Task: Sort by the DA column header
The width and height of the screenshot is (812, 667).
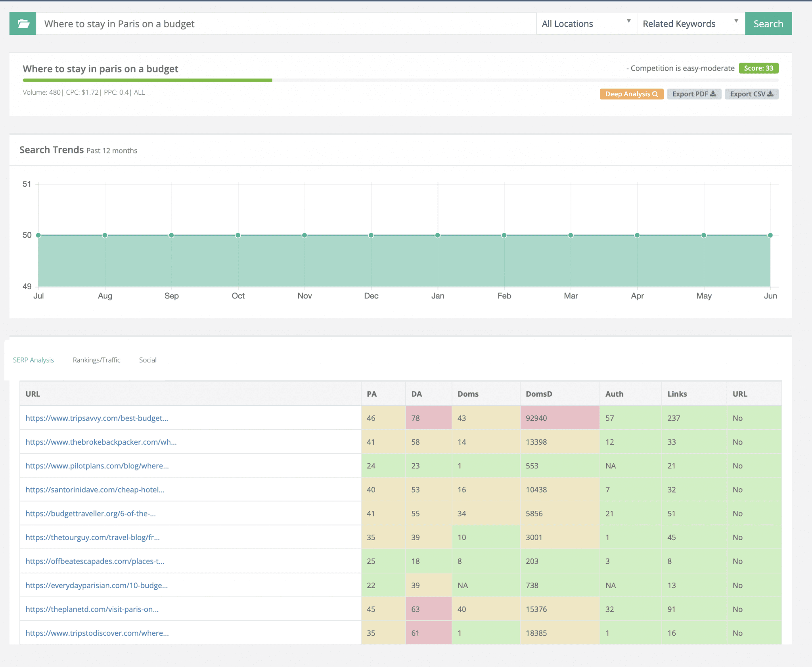Action: coord(416,394)
